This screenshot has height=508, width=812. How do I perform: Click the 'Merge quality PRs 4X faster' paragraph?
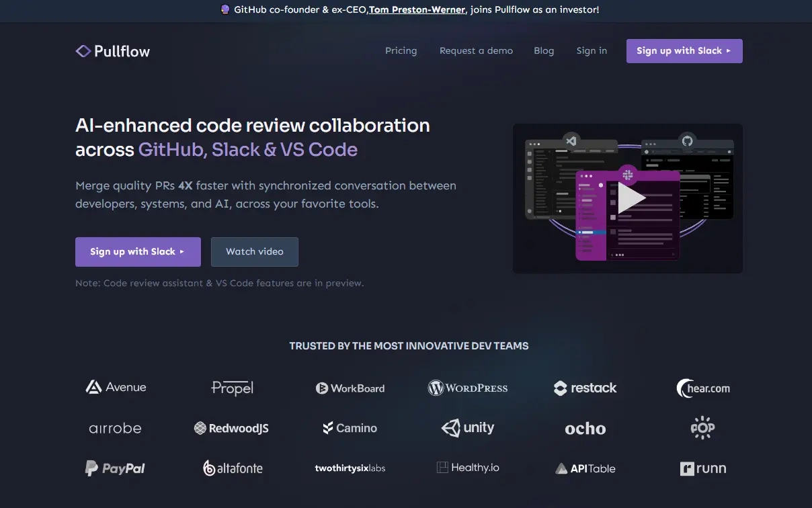click(x=266, y=194)
